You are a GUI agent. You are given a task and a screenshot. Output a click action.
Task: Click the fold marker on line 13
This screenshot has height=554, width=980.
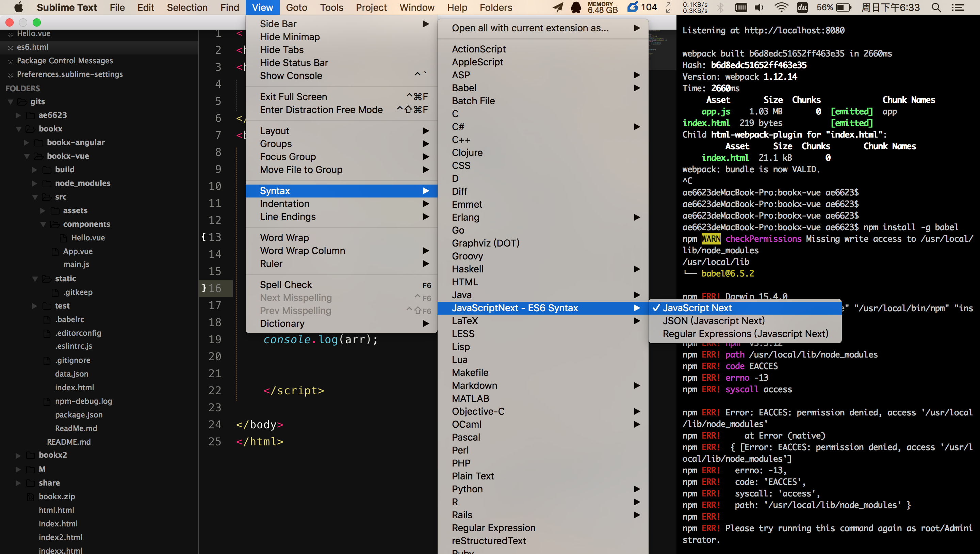[x=203, y=237]
